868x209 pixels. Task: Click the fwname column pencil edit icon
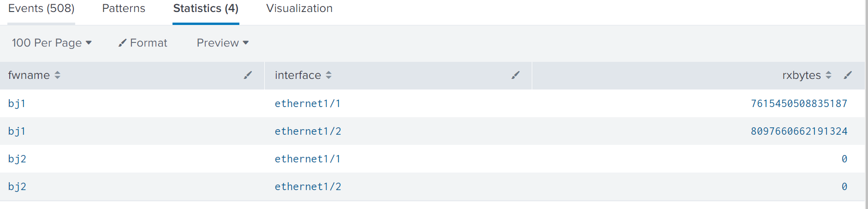(x=248, y=75)
